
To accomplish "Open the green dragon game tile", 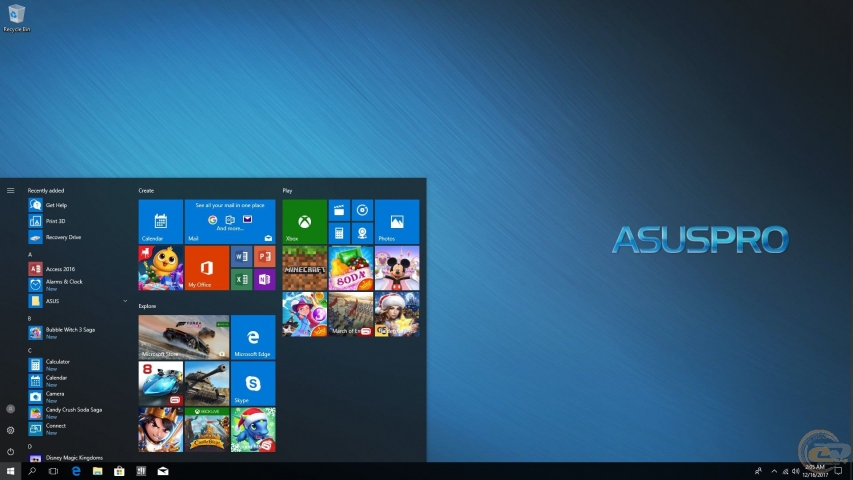I will tap(253, 429).
